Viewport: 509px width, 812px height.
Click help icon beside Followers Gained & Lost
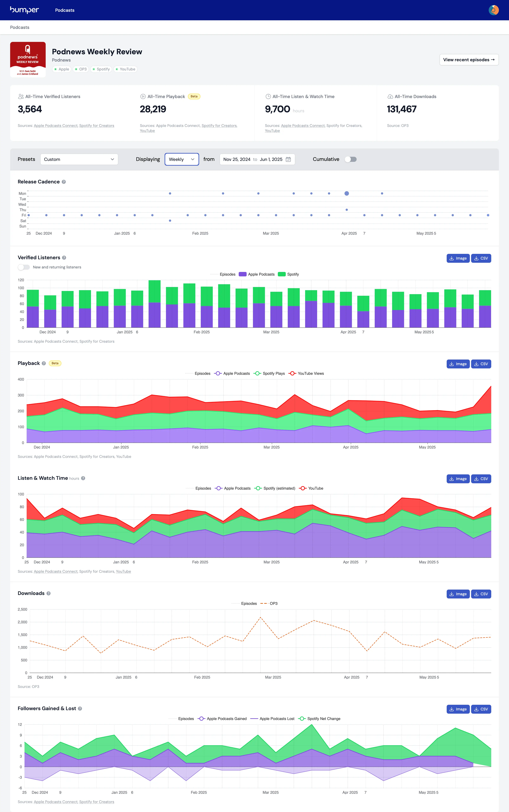(80, 709)
